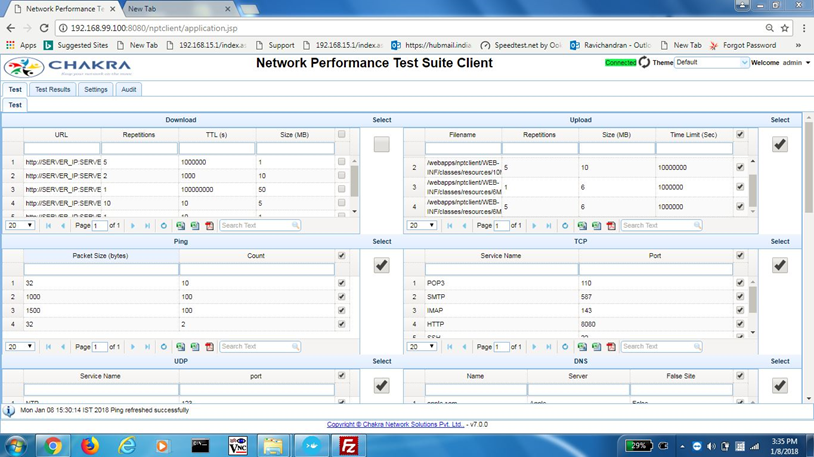The width and height of the screenshot is (814, 457).
Task: Open Upload rows-per-page dropdown
Action: (x=422, y=225)
